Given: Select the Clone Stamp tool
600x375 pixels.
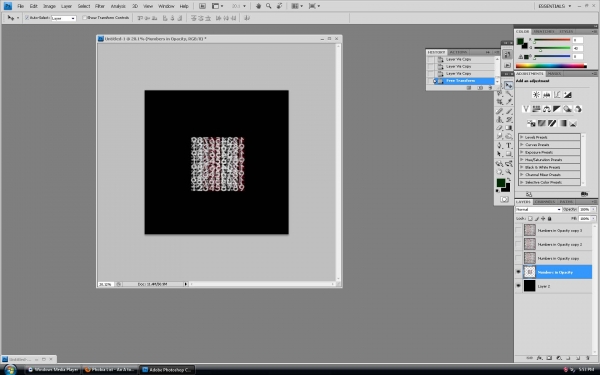Looking at the screenshot, I should [500, 119].
